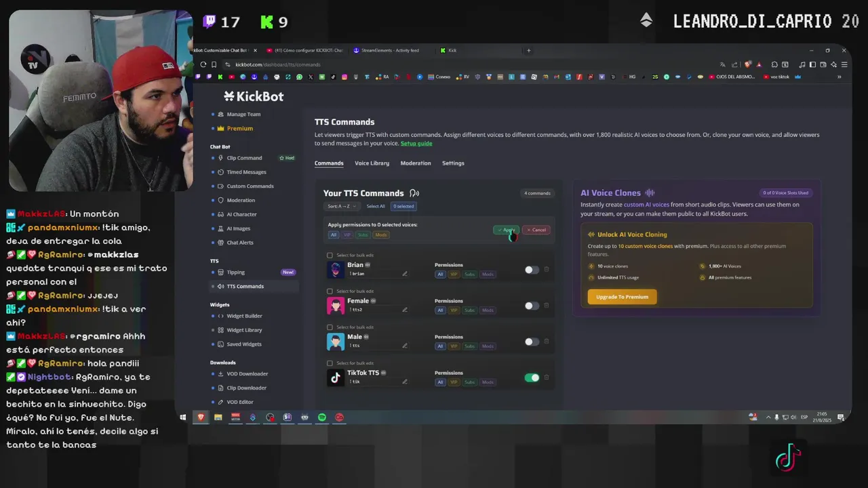Viewport: 868px width, 488px height.
Task: Open Manage Team in the sidebar
Action: tap(243, 114)
